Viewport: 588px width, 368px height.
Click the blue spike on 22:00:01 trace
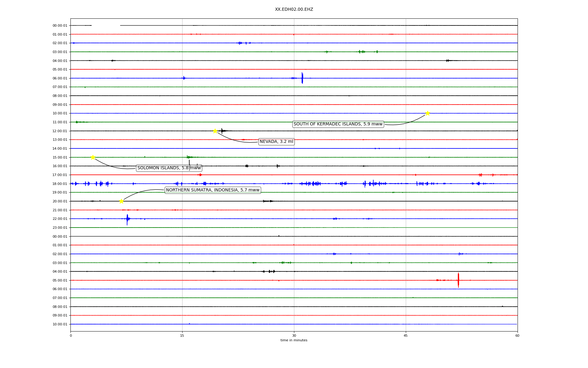pos(127,219)
